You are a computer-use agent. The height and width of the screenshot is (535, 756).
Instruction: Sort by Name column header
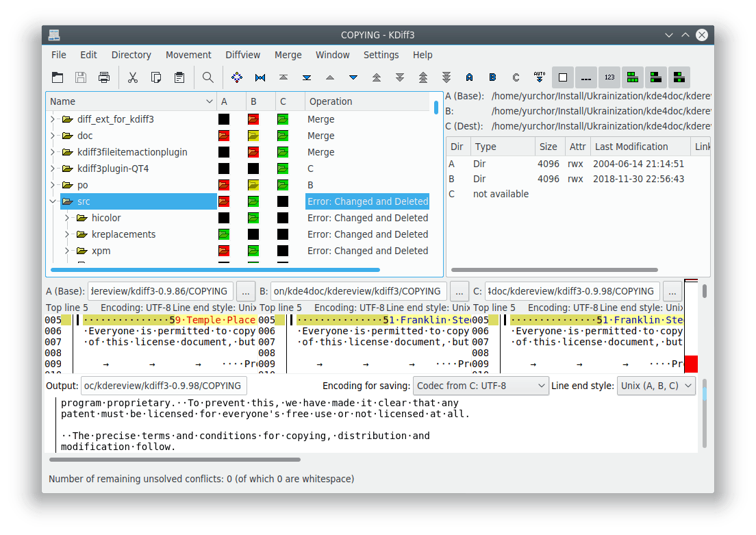point(131,101)
